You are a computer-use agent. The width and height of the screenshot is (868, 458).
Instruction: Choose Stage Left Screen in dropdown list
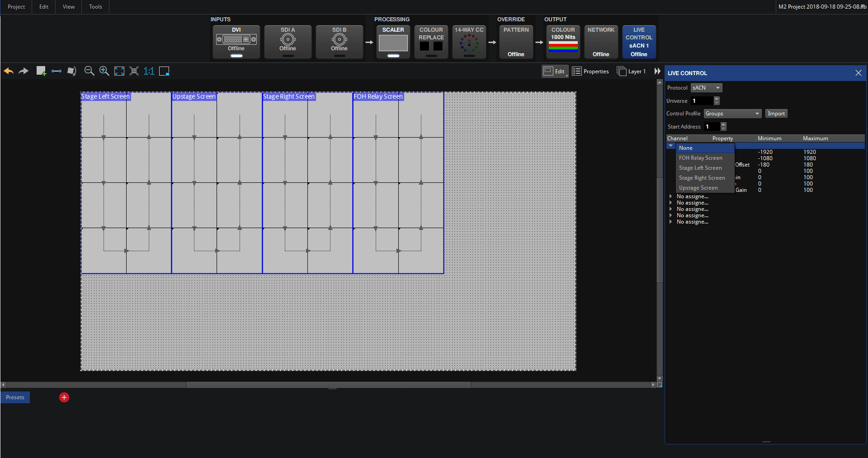click(x=705, y=168)
